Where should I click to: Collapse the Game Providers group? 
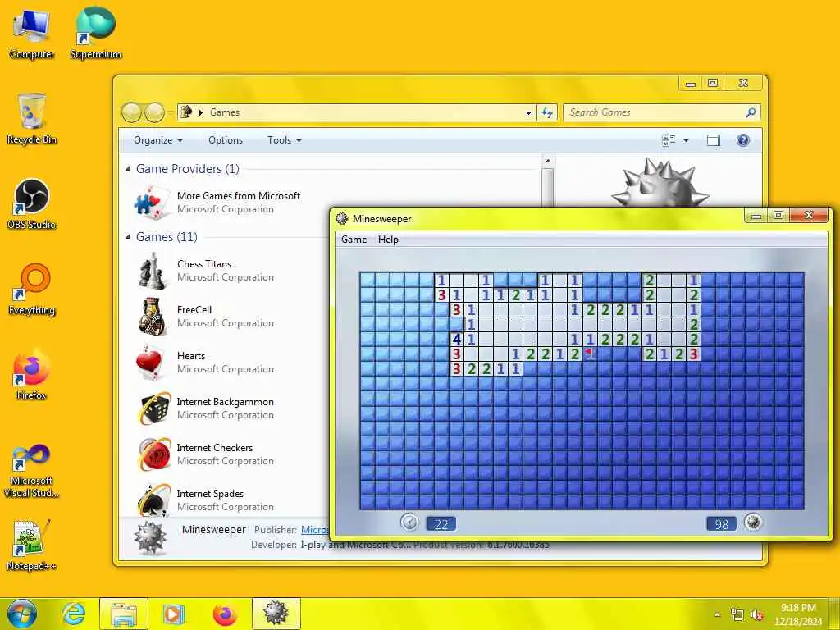click(x=128, y=169)
